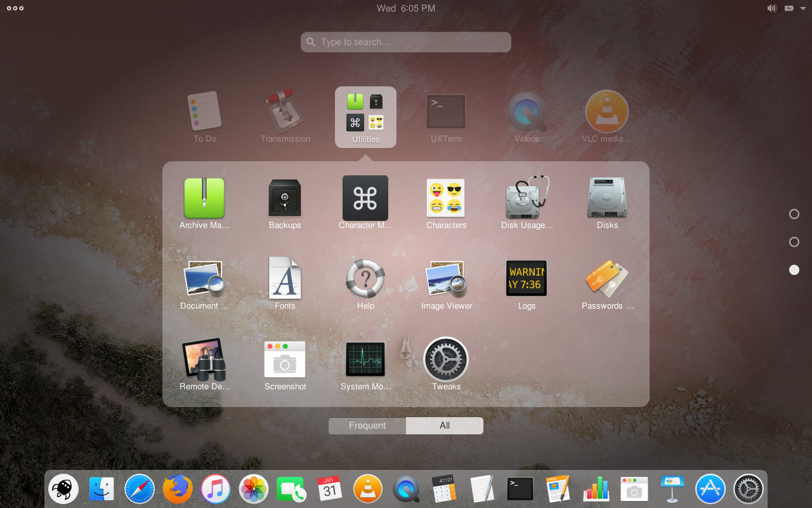
Task: Launch the Screenshot utility in the folder
Action: 285,364
